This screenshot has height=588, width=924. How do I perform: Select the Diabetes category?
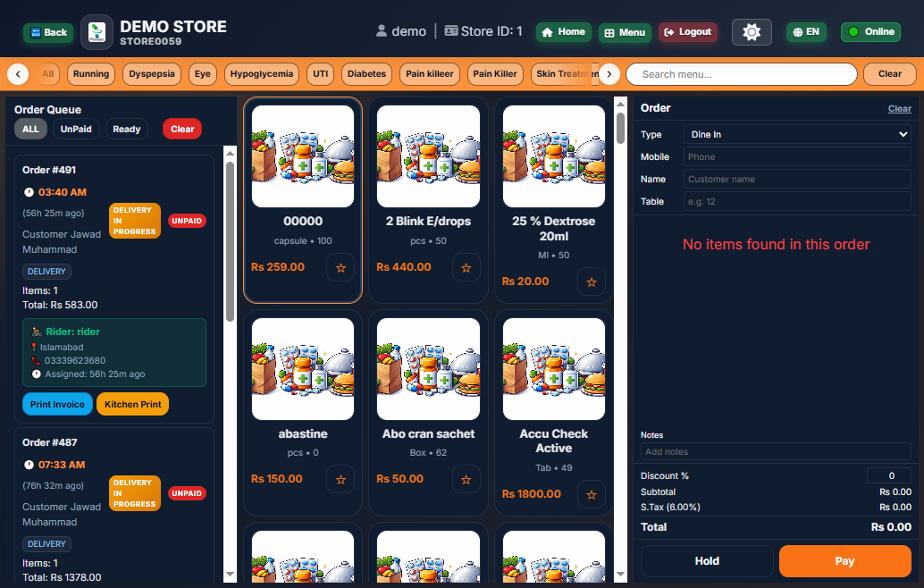366,73
